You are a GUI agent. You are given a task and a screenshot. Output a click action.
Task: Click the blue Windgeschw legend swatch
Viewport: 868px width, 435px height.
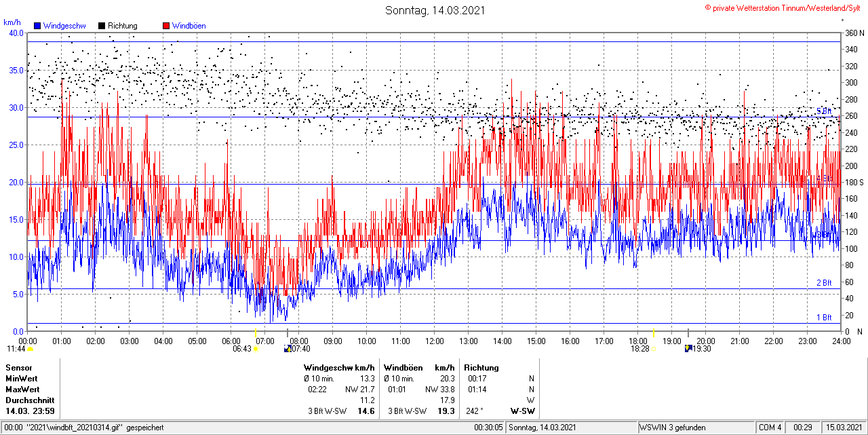pyautogui.click(x=37, y=26)
